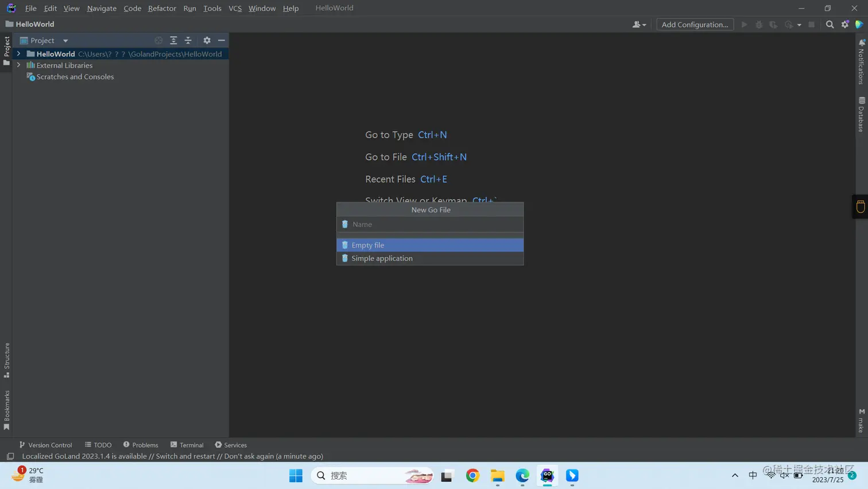The height and width of the screenshot is (489, 868).
Task: Open the View menu
Action: 71,8
